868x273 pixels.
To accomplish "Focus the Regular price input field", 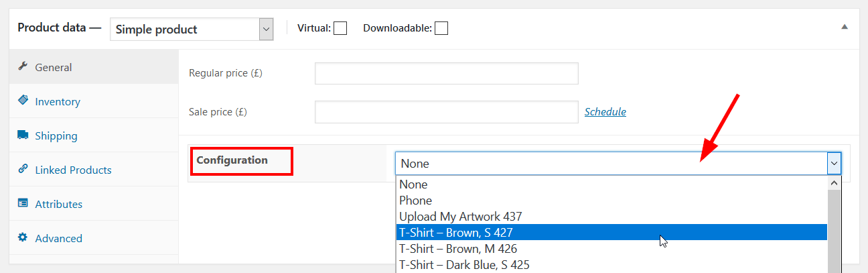I will [447, 74].
